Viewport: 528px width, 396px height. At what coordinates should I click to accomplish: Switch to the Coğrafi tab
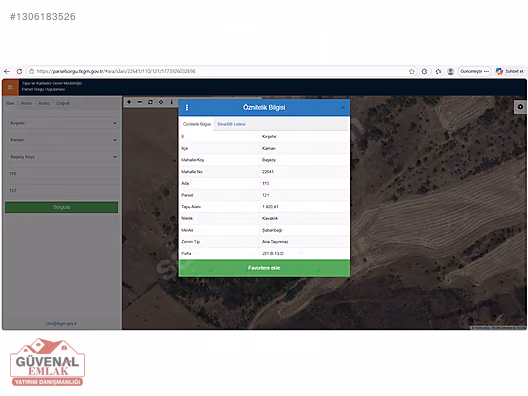pos(63,103)
